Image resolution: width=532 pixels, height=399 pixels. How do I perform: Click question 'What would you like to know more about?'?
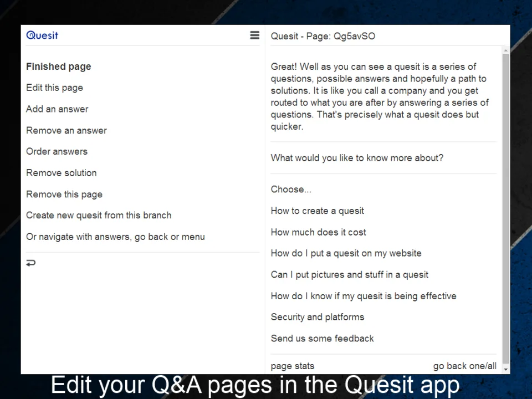(357, 158)
